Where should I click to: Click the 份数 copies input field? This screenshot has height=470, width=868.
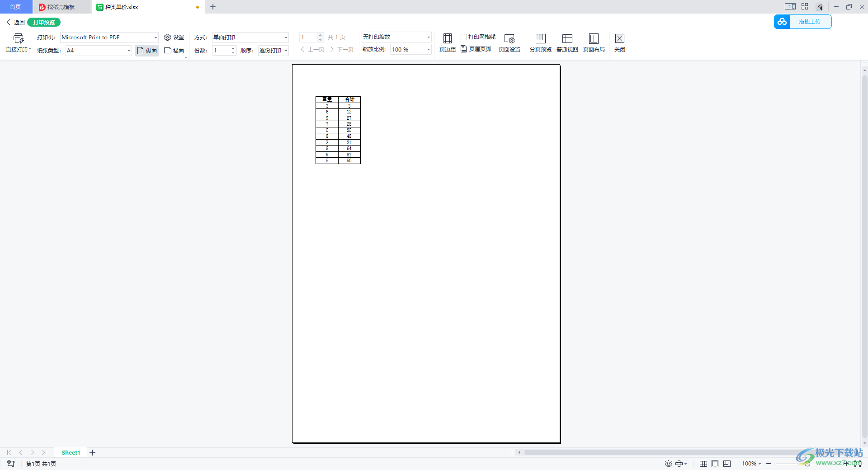(x=222, y=51)
